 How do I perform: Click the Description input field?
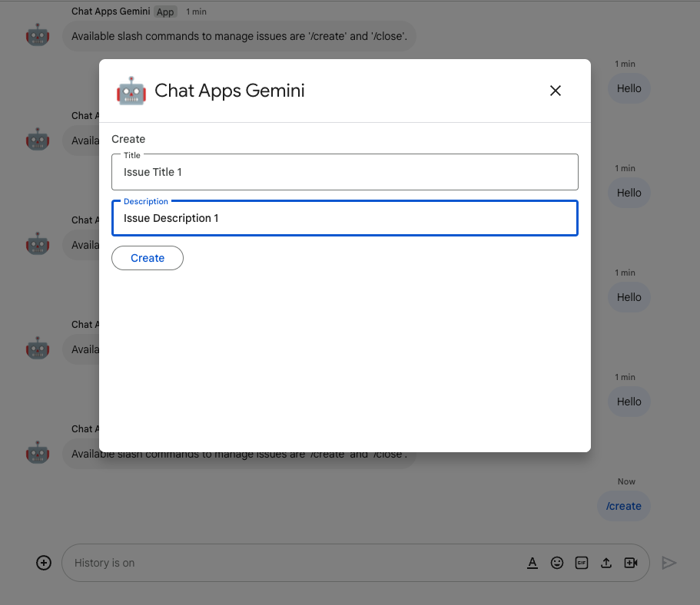click(344, 218)
